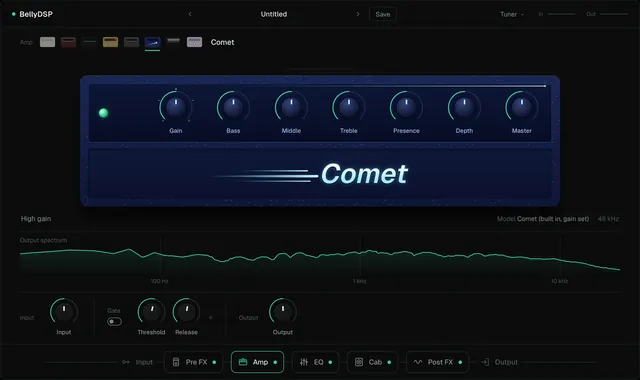Click the Untitled preset name
Screen dimensions: 640x380
tap(274, 14)
